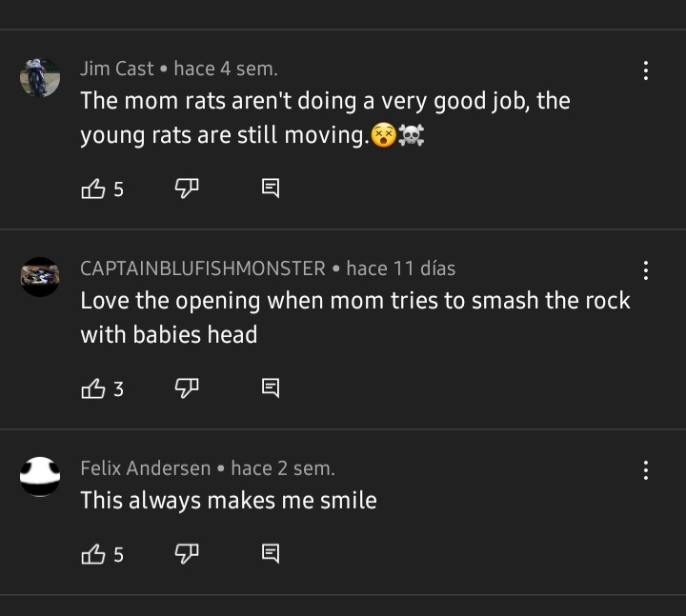Open Felix Andersen's profile avatar
The width and height of the screenshot is (686, 616).
coord(40,476)
